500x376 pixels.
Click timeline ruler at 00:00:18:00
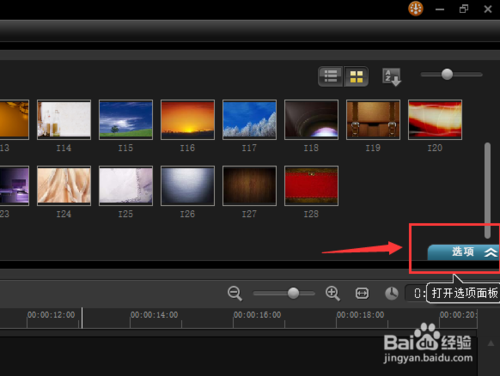[x=360, y=315]
